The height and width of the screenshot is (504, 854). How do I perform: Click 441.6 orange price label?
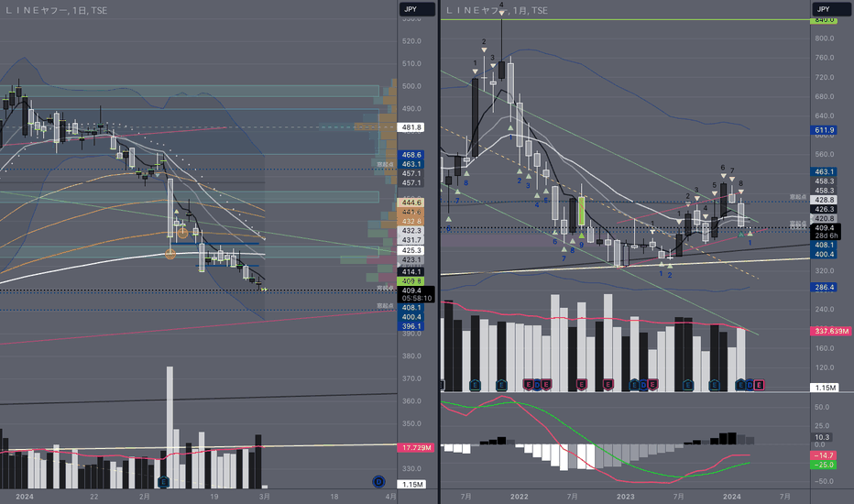(411, 212)
